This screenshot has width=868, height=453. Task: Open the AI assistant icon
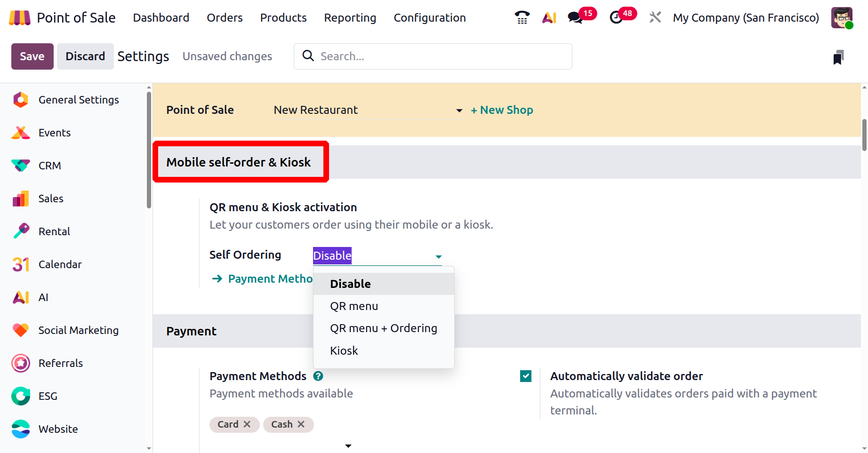[549, 17]
